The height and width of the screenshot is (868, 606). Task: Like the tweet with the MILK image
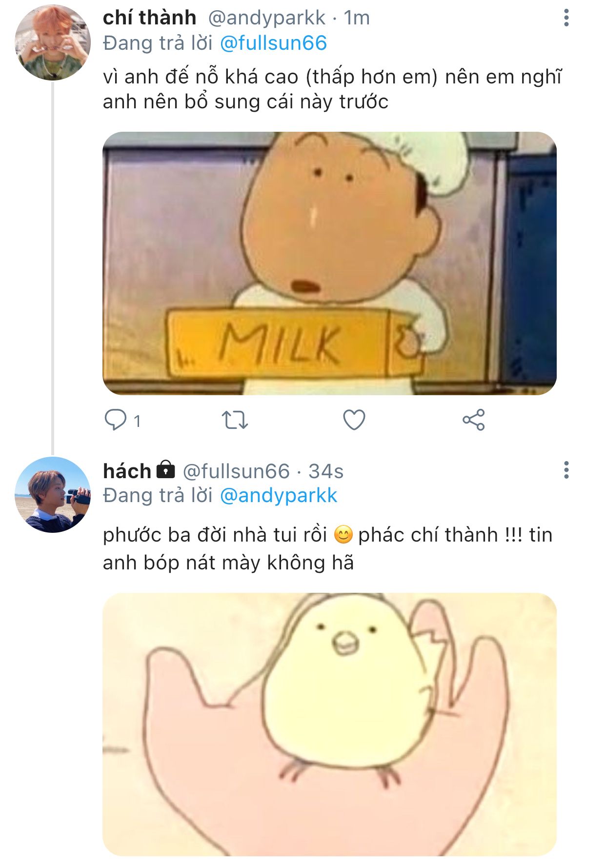(x=354, y=420)
